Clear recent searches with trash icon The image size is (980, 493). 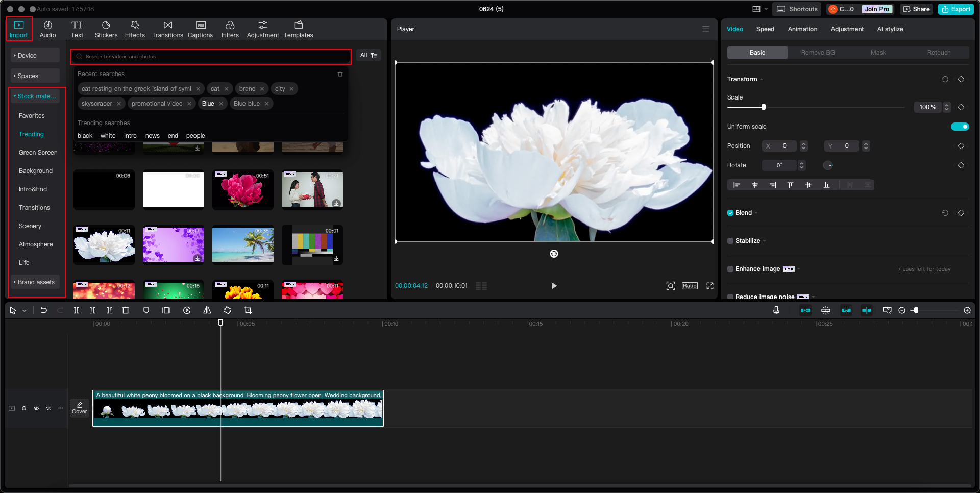[x=340, y=74]
